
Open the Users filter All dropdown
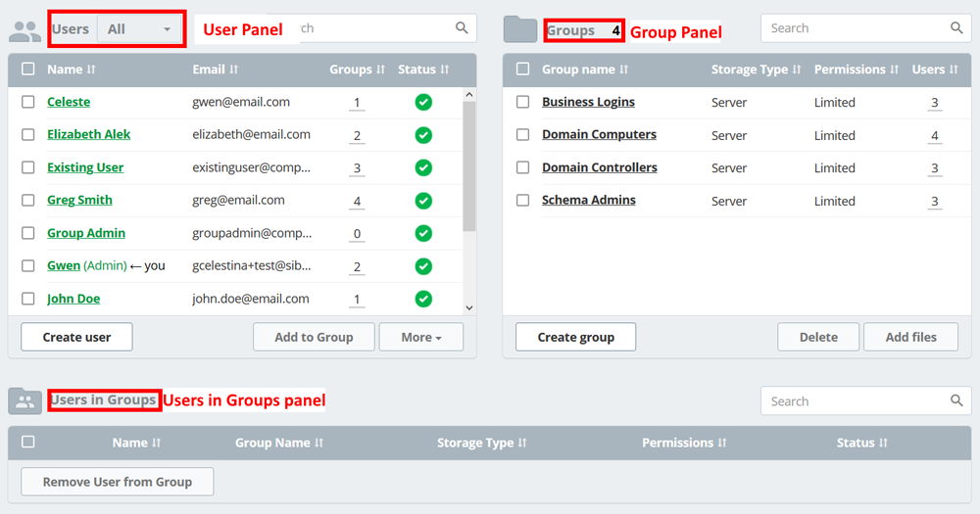(x=140, y=29)
